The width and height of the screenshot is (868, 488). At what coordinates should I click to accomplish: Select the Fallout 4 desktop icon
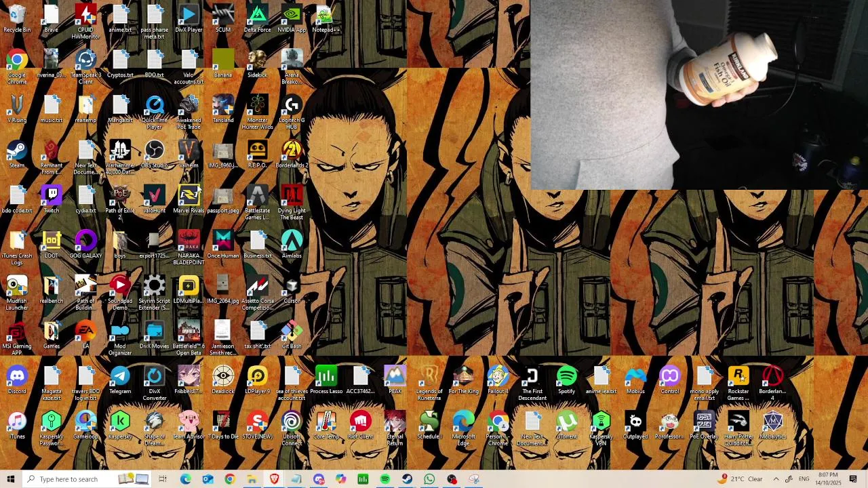pos(498,381)
